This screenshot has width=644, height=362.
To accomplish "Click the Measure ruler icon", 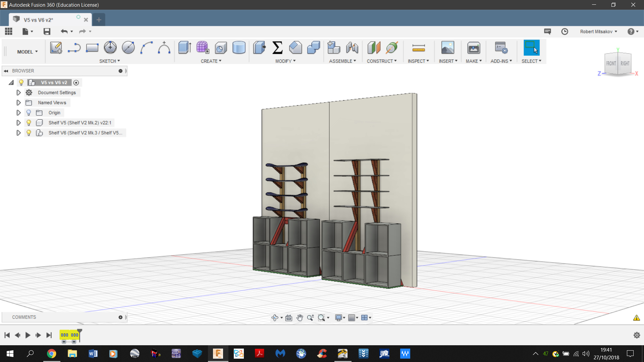I will (418, 48).
